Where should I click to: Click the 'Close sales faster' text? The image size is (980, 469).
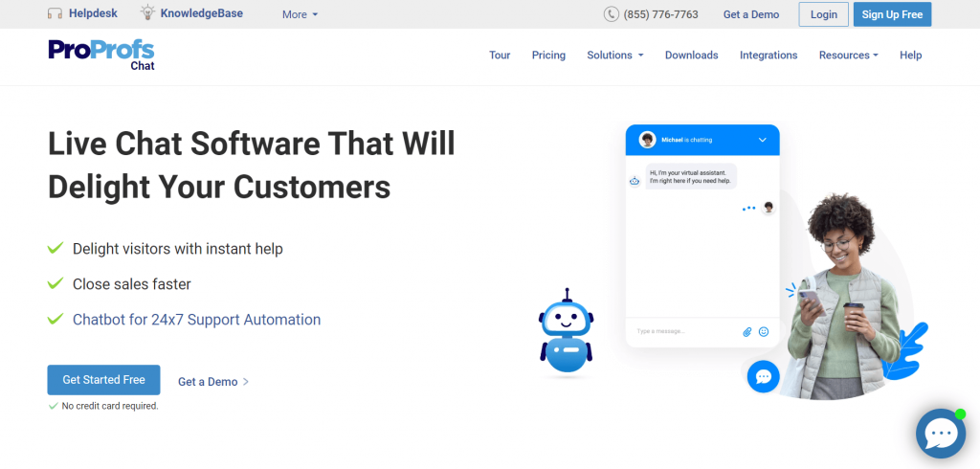132,284
